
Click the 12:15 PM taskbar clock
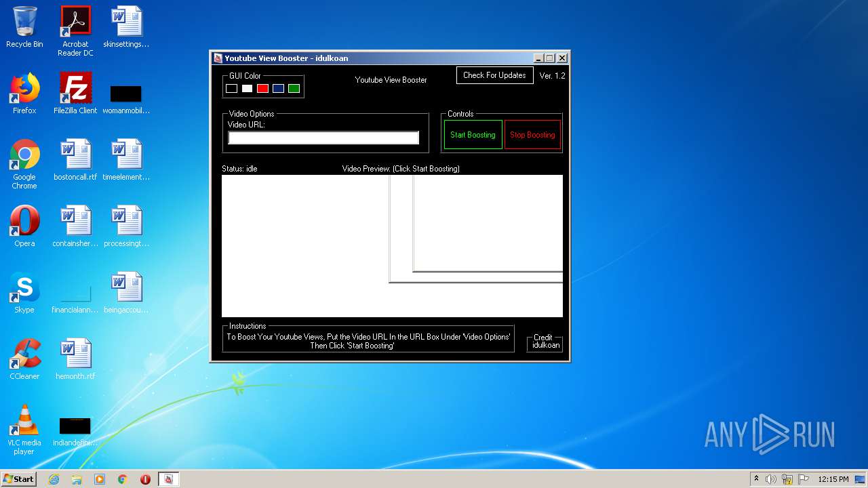[833, 479]
